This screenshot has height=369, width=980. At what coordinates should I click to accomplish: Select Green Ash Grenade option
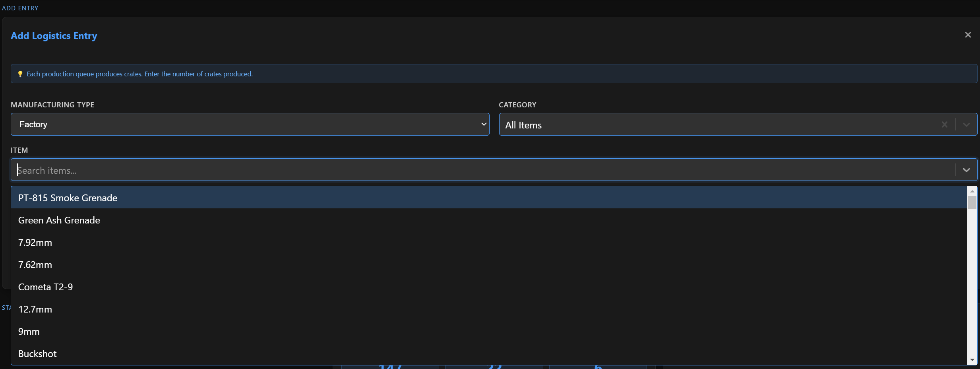click(x=59, y=220)
